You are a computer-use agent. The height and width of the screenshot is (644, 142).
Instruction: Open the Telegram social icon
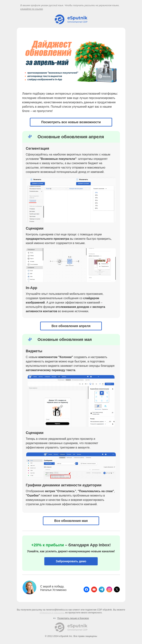click(x=102, y=589)
